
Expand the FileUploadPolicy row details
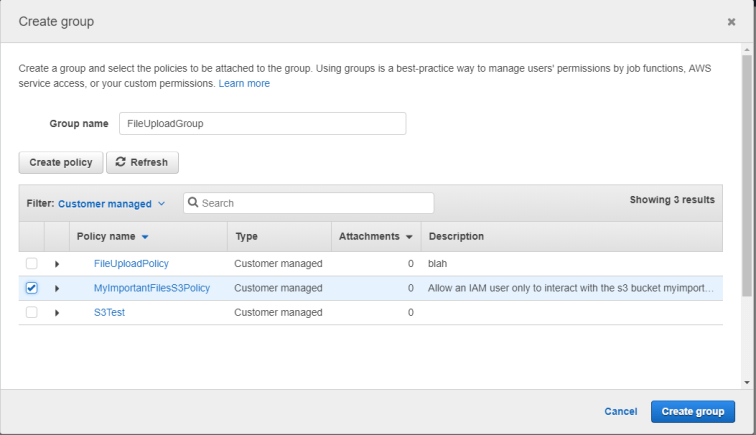click(x=57, y=264)
